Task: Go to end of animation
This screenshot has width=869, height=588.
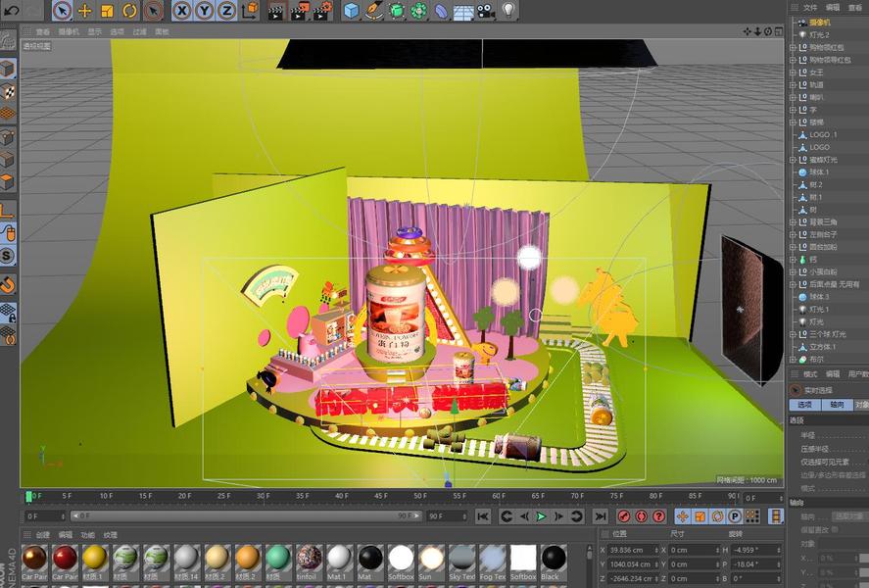Action: pos(601,516)
